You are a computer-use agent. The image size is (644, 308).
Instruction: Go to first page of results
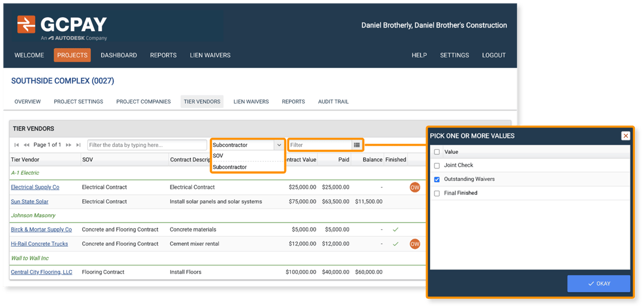[17, 145]
